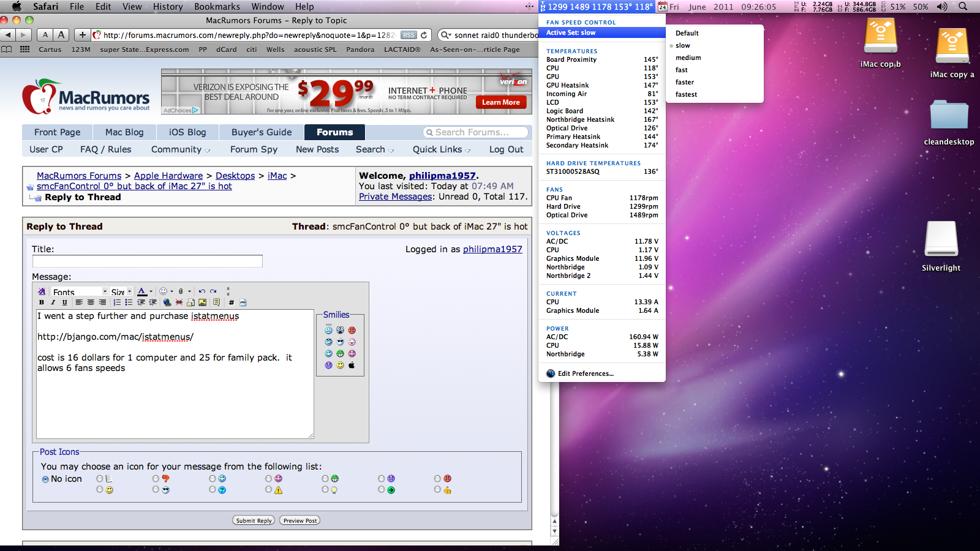Toggle underline formatting in message editor
This screenshot has width=980, height=551.
(x=64, y=302)
